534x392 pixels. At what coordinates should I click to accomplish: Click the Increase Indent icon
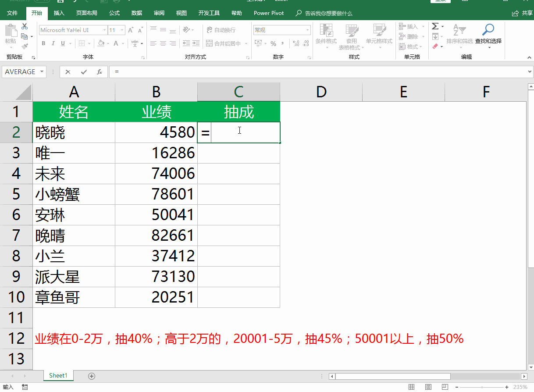196,43
